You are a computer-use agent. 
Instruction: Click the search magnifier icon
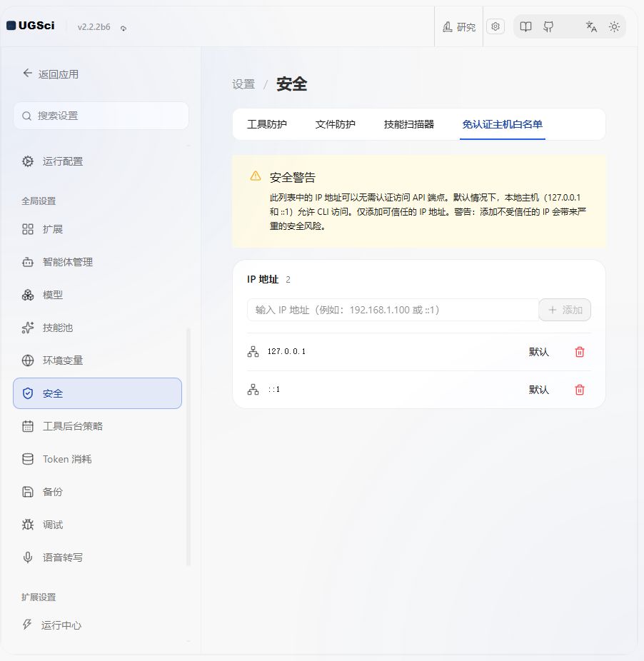click(x=26, y=116)
